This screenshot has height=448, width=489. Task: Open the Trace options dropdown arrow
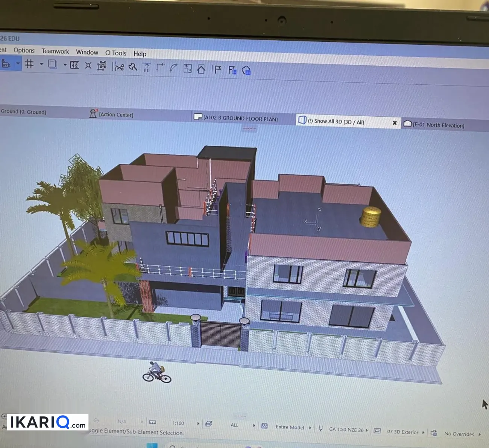(x=65, y=65)
